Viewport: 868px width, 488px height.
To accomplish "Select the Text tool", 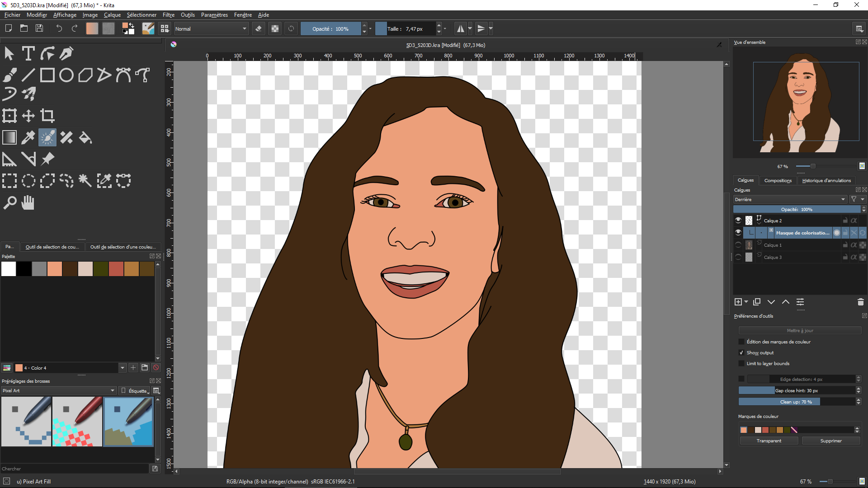I will [x=28, y=53].
